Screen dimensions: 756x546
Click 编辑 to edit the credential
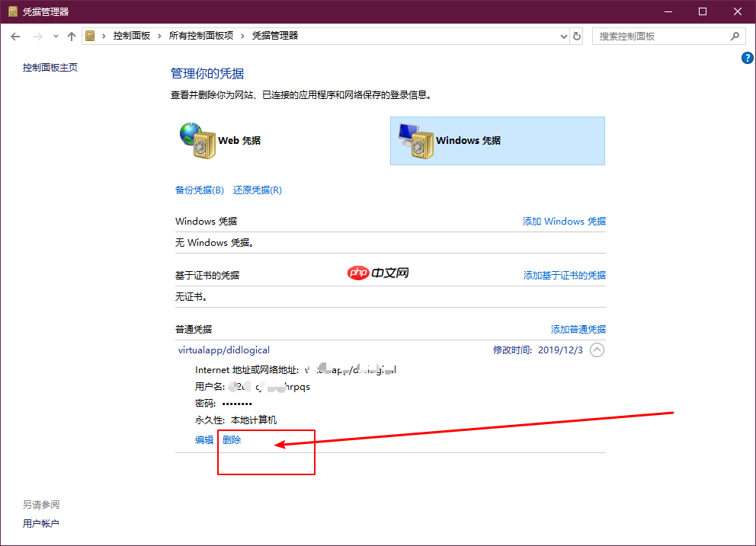[x=203, y=439]
